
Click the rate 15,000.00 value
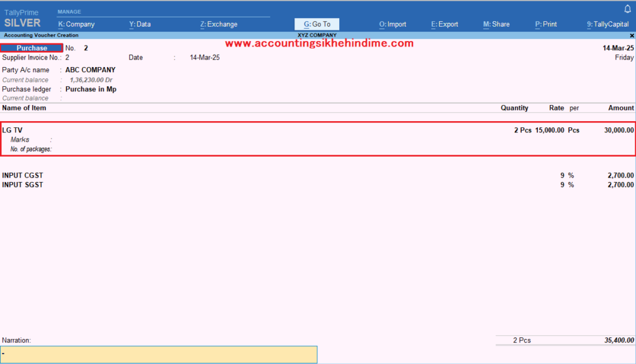click(x=550, y=130)
